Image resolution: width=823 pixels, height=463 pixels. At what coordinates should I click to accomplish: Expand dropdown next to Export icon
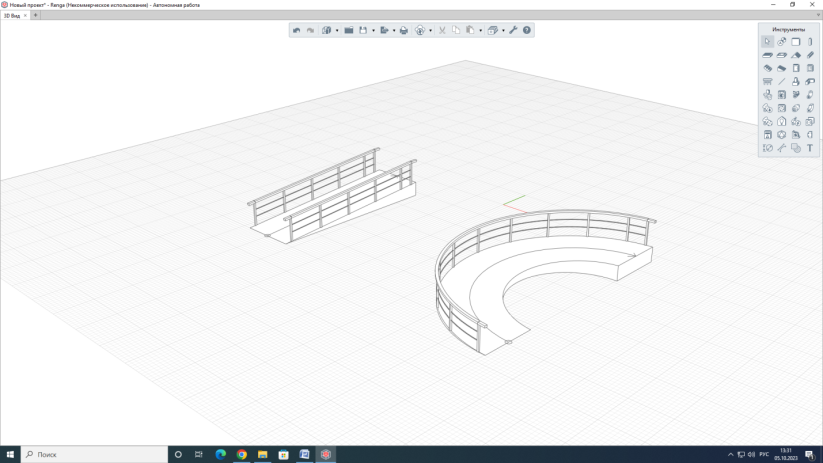click(394, 30)
